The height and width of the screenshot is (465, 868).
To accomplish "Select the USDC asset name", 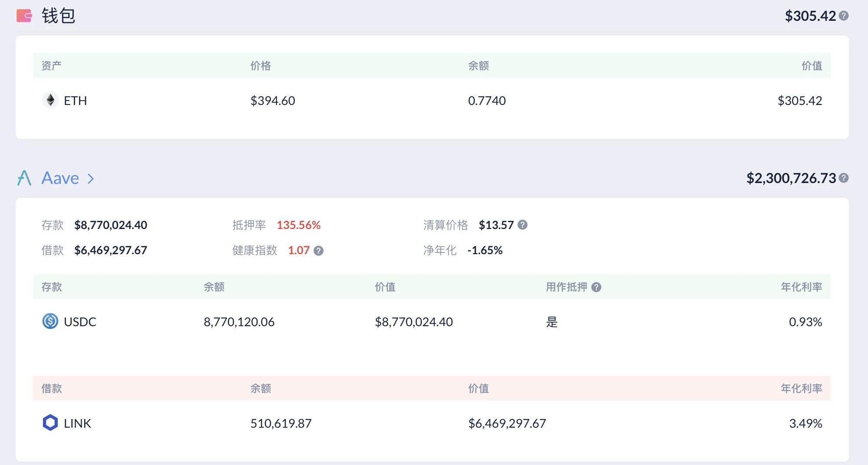I will pyautogui.click(x=80, y=322).
